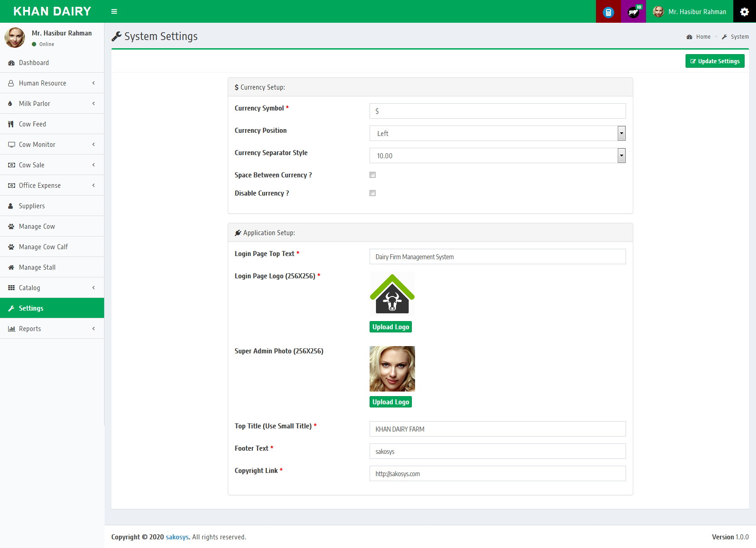The height and width of the screenshot is (548, 756).
Task: Click Upload Logo under login page logo
Action: pyautogui.click(x=391, y=327)
